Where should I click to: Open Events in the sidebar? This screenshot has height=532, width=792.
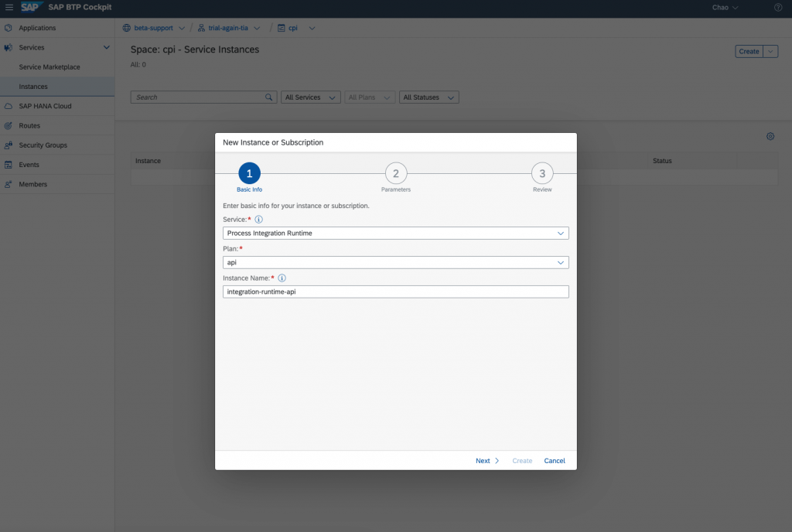point(29,165)
